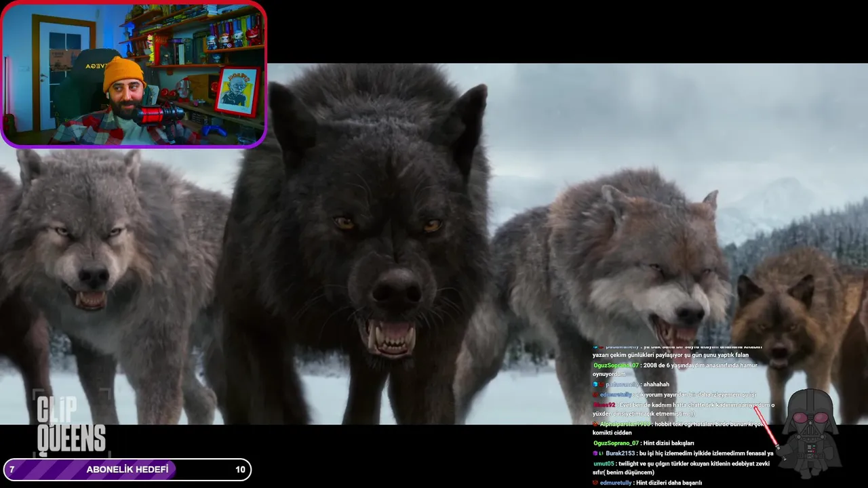The width and height of the screenshot is (868, 488).
Task: Click username umut05 in chat
Action: pos(604,464)
